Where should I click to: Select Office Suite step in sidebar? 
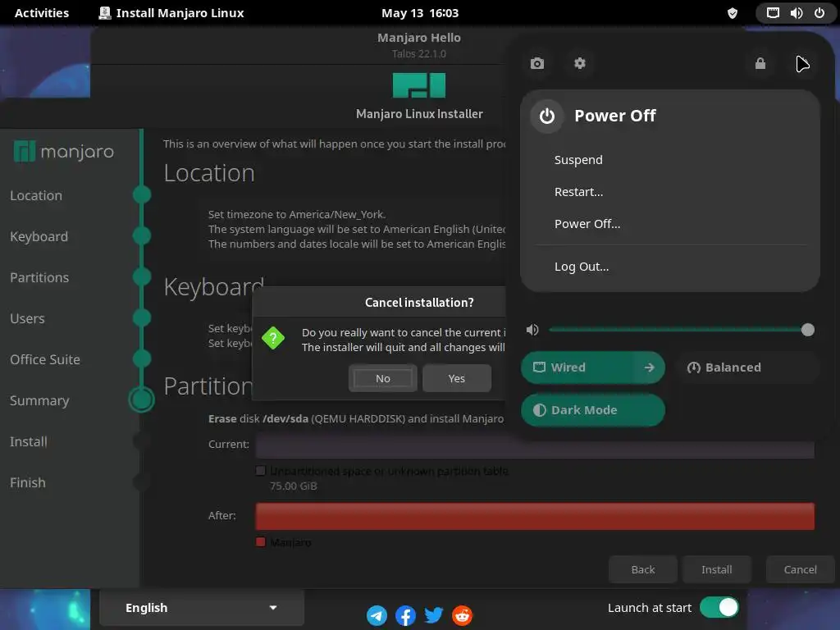(x=45, y=359)
